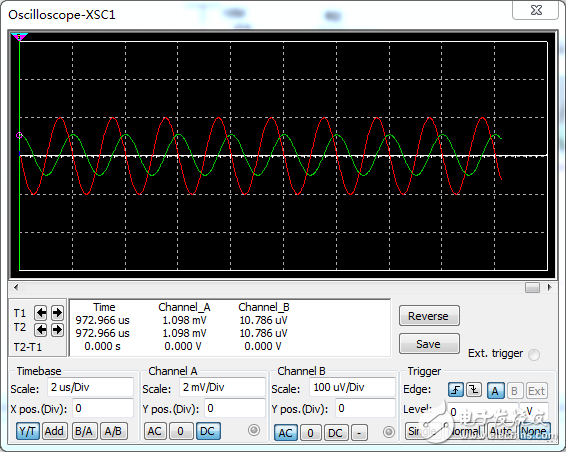This screenshot has width=566, height=452.
Task: Click the horizontal scrollbar thumb
Action: point(532,287)
